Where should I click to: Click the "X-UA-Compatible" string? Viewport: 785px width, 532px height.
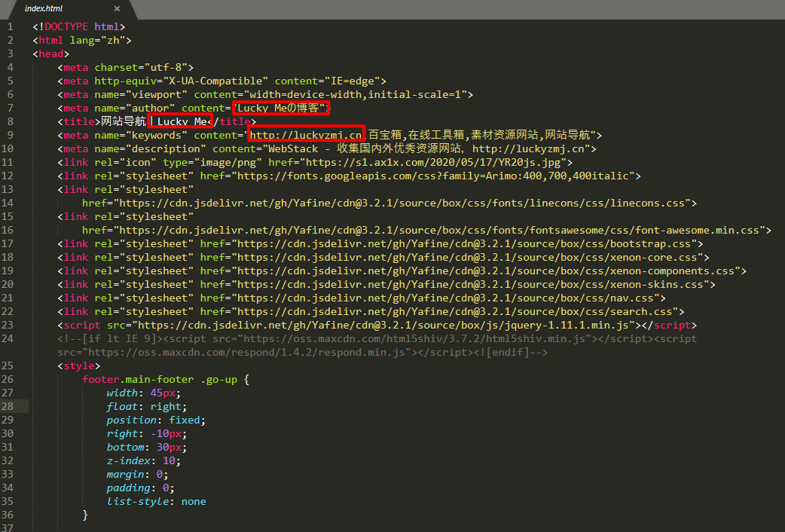215,81
